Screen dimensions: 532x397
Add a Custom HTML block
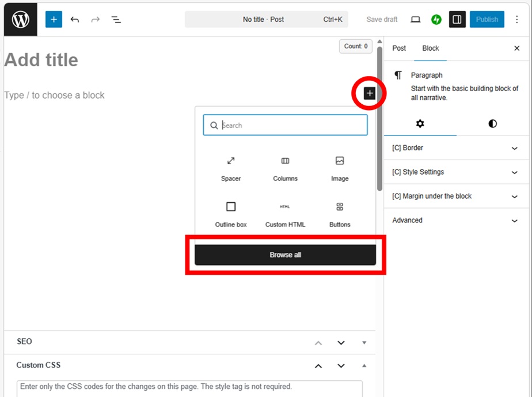pos(285,214)
